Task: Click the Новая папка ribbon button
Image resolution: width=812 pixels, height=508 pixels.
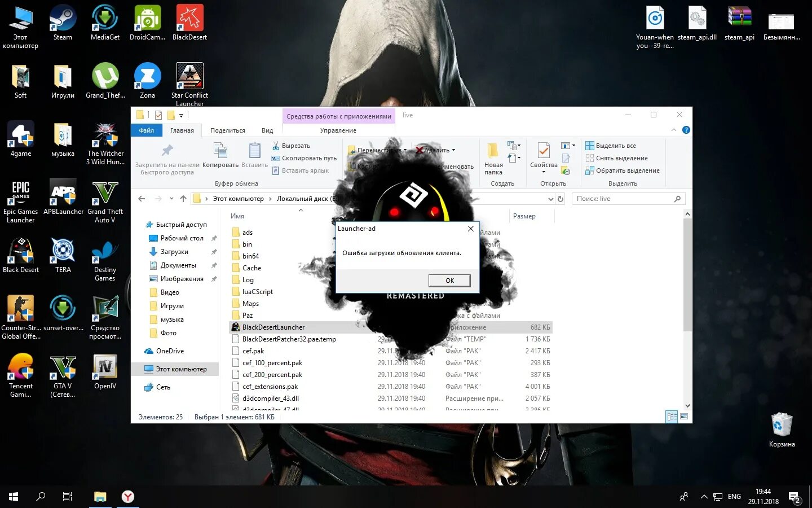Action: (493, 158)
